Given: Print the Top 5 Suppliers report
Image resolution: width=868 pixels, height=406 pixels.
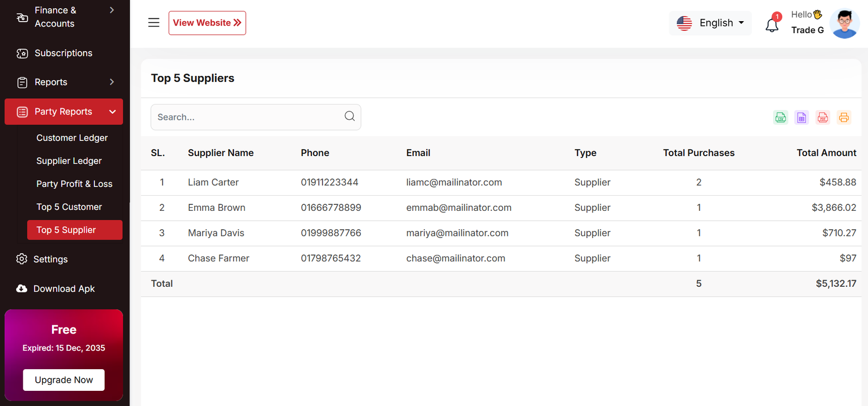Looking at the screenshot, I should pos(844,118).
